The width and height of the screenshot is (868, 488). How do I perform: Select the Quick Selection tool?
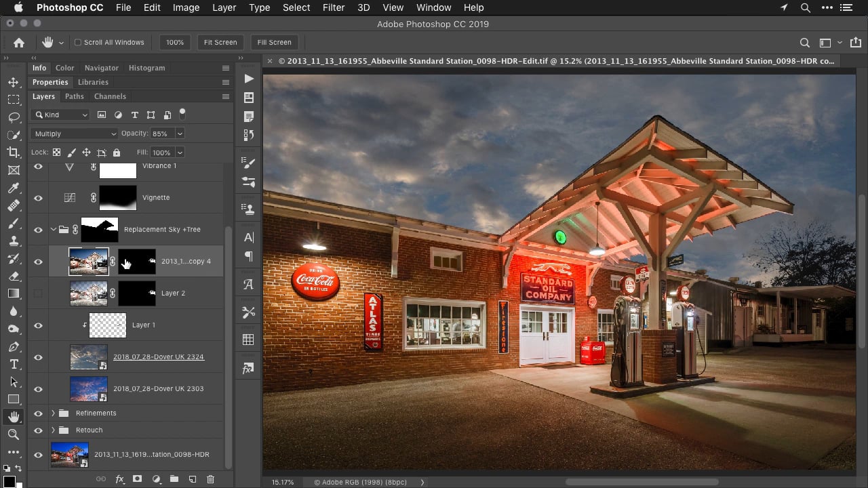tap(14, 135)
